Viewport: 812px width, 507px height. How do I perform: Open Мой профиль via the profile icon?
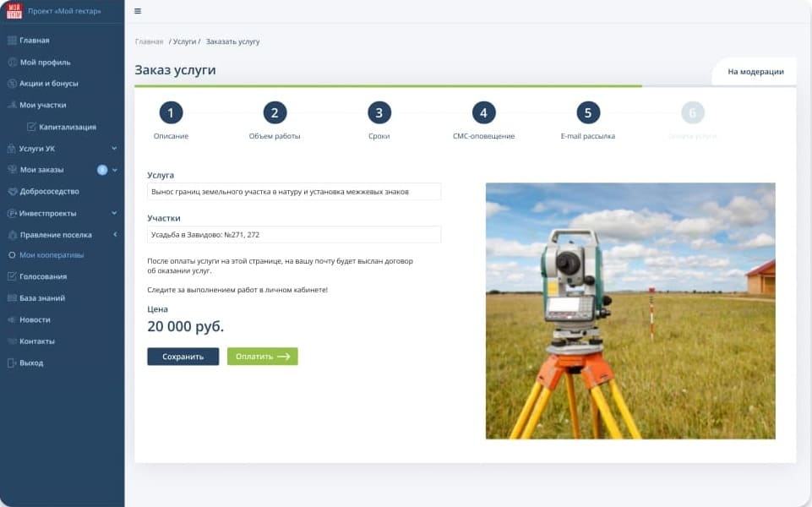(x=12, y=62)
